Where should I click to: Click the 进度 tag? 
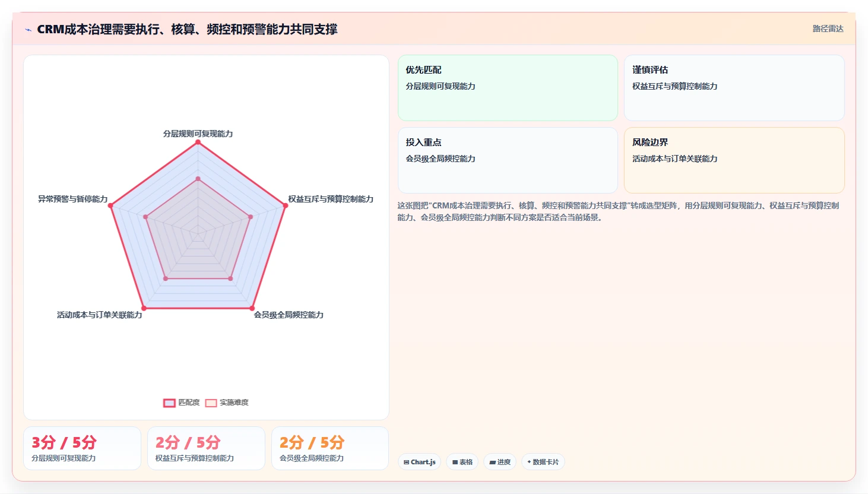[x=500, y=462]
